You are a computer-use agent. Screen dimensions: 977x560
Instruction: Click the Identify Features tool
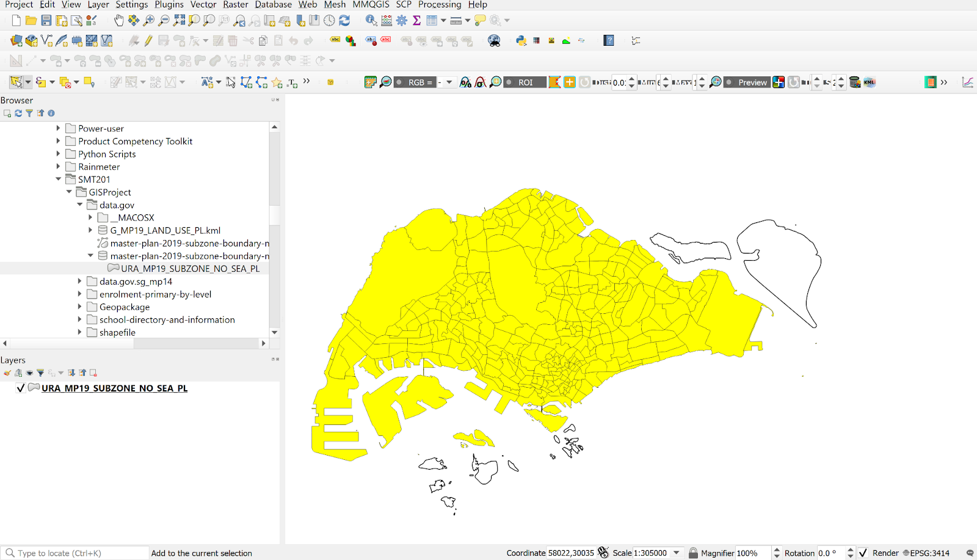(x=371, y=21)
